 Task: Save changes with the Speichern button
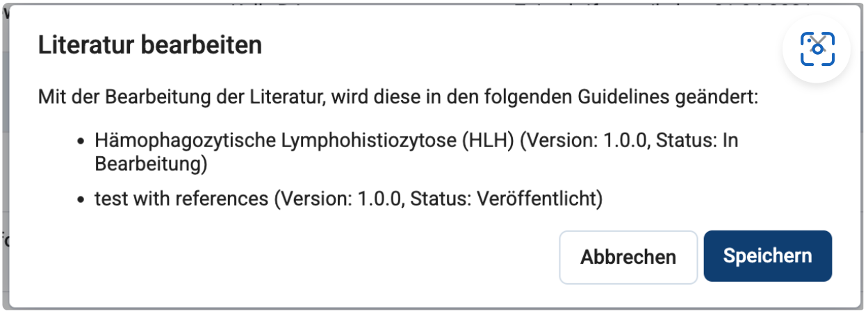[x=767, y=256]
